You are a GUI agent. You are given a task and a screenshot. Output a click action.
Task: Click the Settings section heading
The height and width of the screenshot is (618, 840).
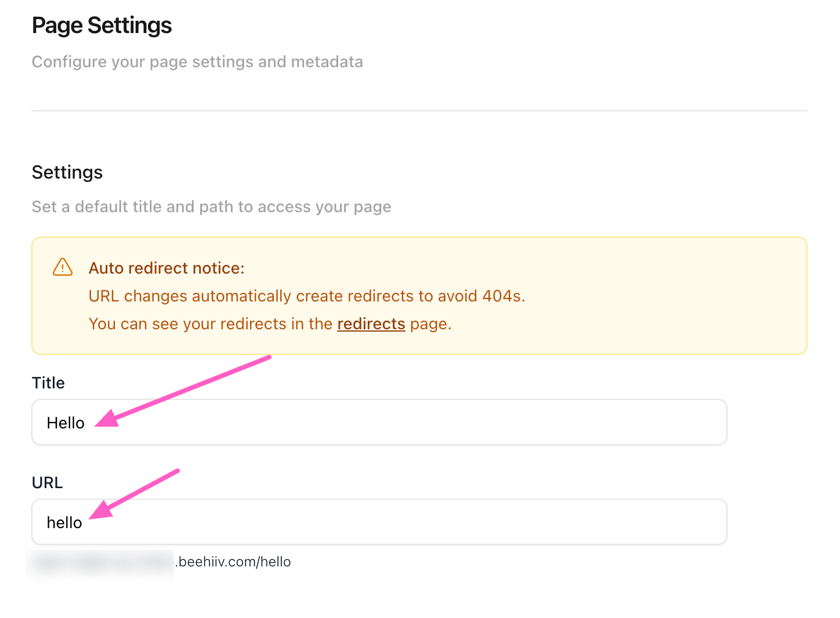[x=67, y=172]
